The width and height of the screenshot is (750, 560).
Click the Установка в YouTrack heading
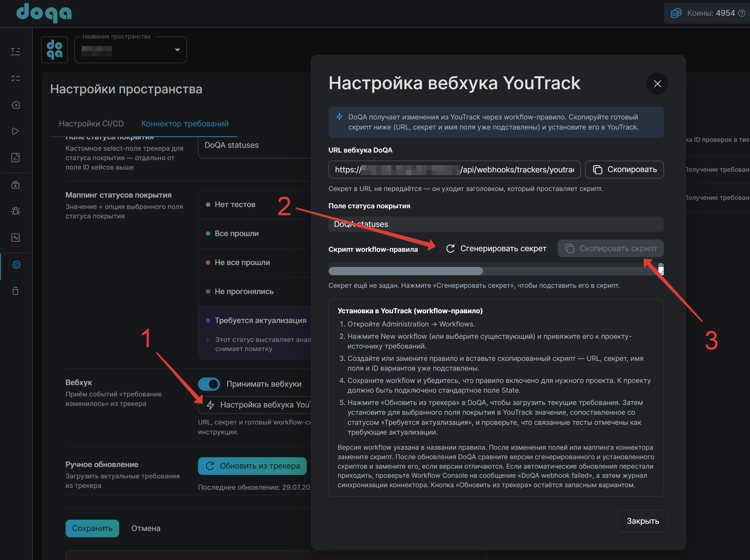[410, 311]
